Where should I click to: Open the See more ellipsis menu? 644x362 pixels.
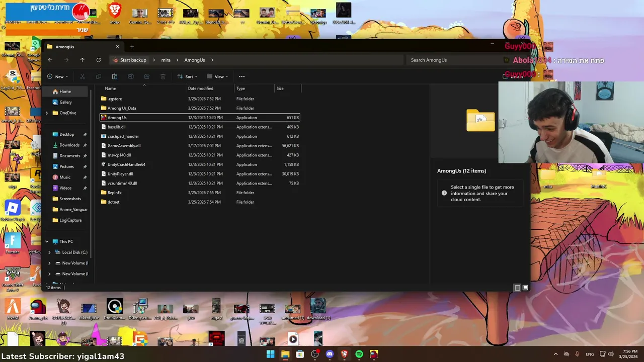tap(242, 76)
